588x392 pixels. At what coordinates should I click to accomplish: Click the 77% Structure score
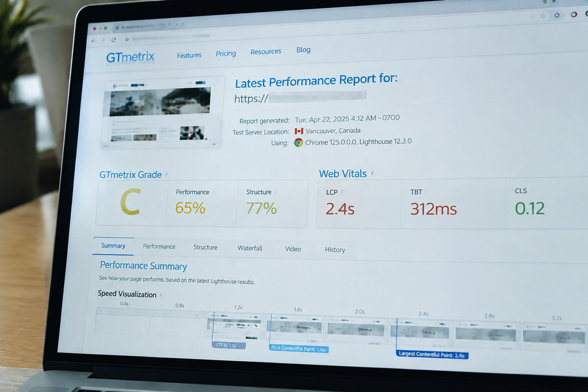[x=261, y=208]
